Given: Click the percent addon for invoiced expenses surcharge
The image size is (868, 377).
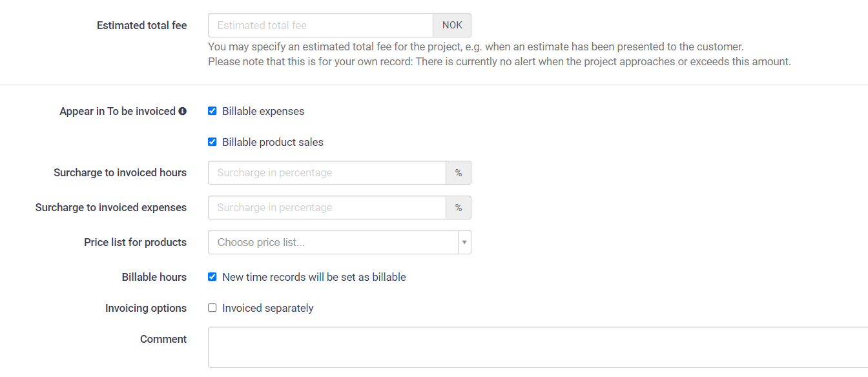Looking at the screenshot, I should 459,208.
